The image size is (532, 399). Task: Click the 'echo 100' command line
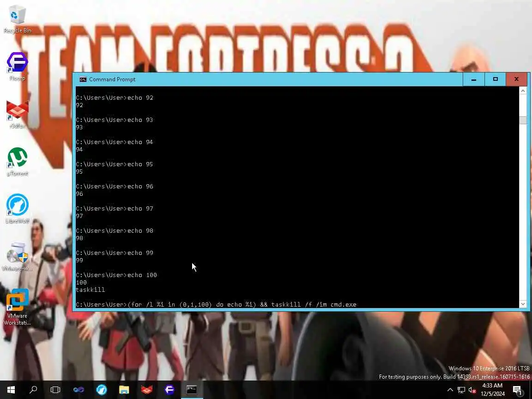[116, 275]
